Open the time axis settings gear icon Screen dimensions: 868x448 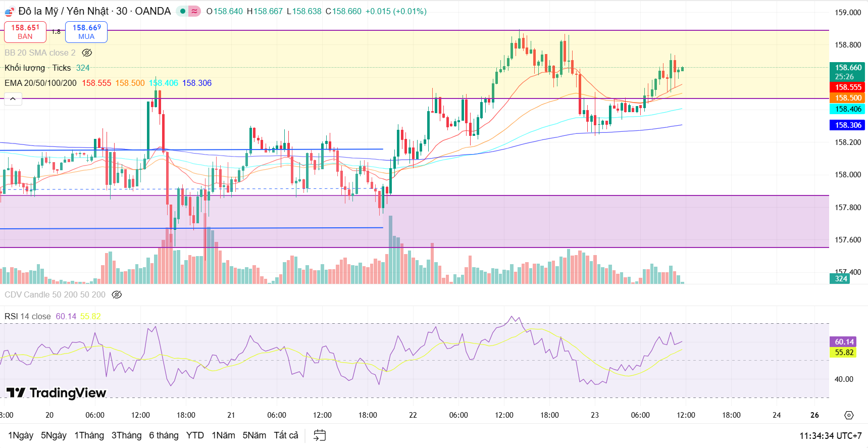pos(849,415)
